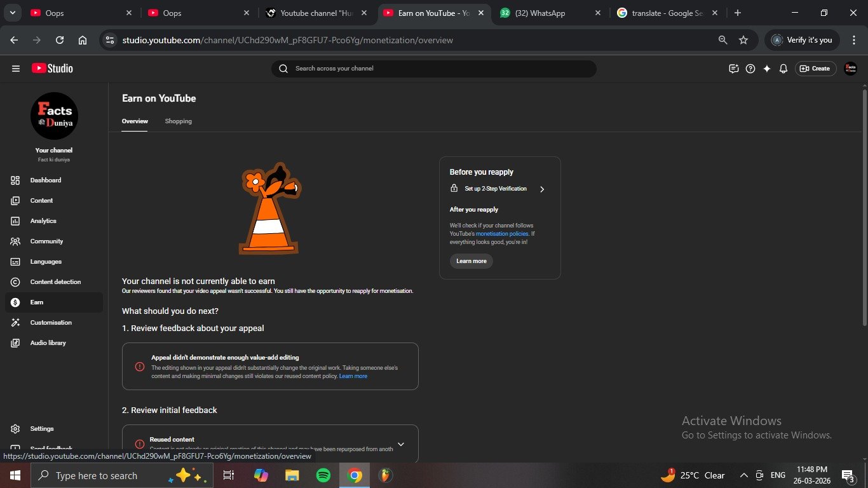Open the notifications bell icon
Image resolution: width=868 pixels, height=488 pixels.
pos(783,69)
